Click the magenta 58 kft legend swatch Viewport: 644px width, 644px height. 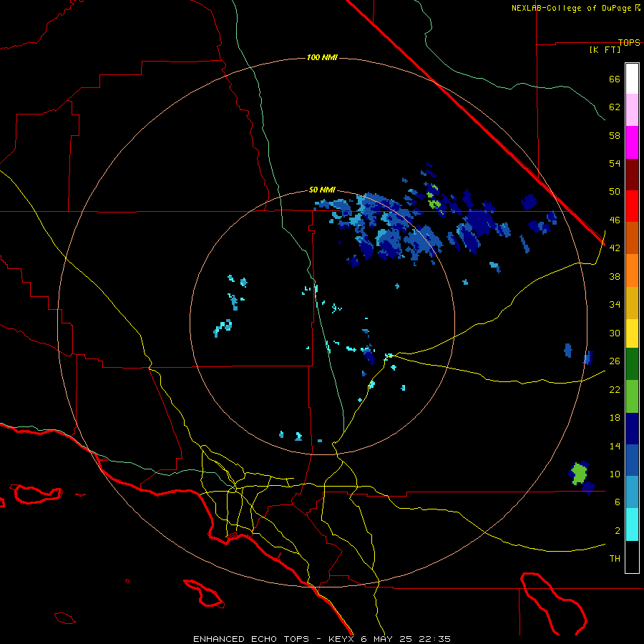632,142
